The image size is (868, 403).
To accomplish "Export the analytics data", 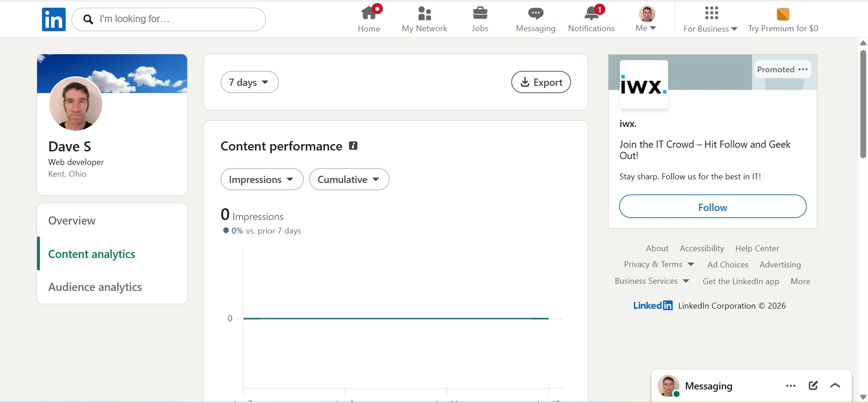I will coord(541,82).
